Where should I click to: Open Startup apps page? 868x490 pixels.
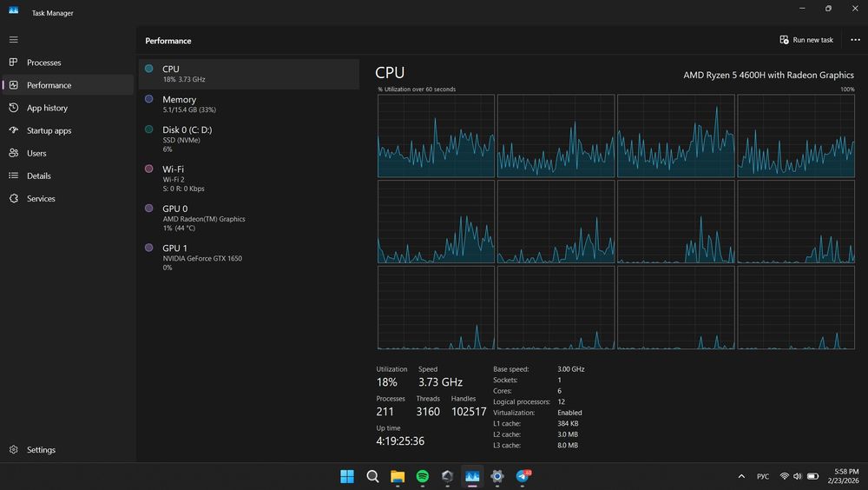pos(68,131)
